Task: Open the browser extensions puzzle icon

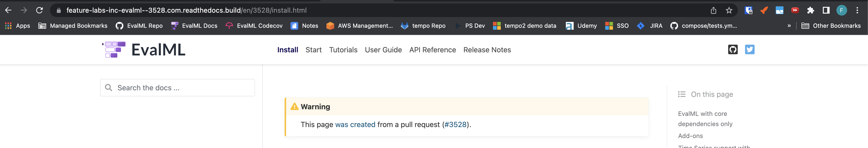Action: click(x=810, y=10)
